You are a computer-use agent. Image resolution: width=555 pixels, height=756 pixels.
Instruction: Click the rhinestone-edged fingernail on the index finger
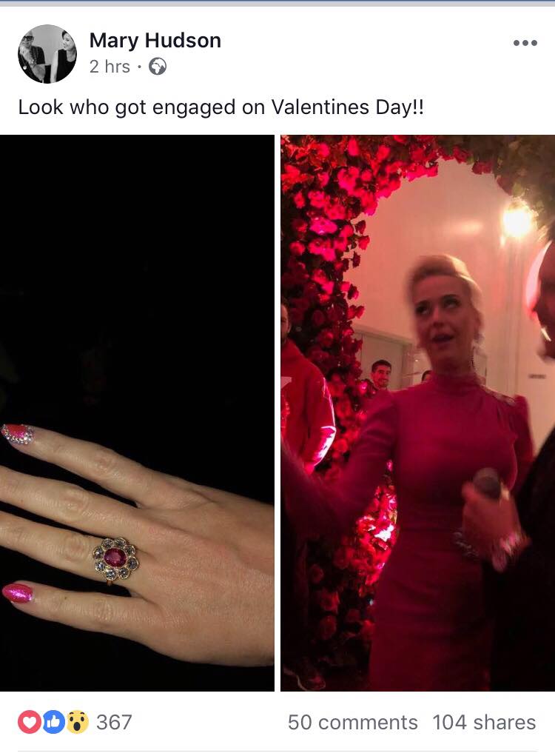pyautogui.click(x=18, y=434)
